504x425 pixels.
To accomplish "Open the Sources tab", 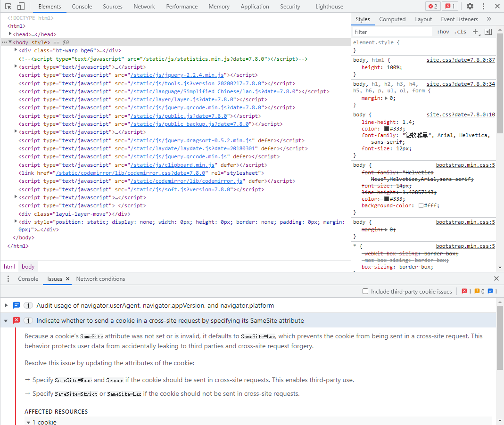I will [113, 7].
